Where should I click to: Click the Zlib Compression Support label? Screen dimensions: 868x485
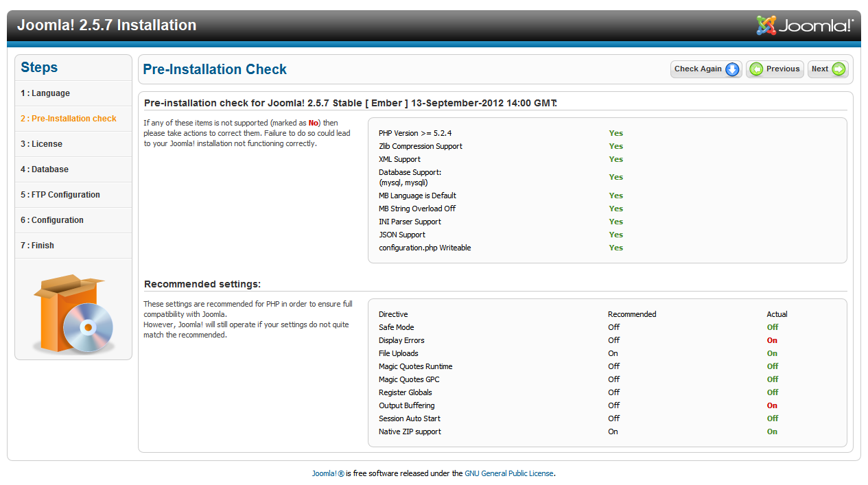[421, 146]
